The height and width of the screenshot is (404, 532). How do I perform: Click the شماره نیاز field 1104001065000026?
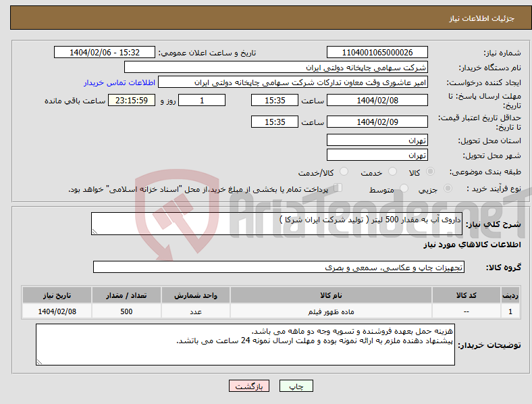[x=377, y=52]
